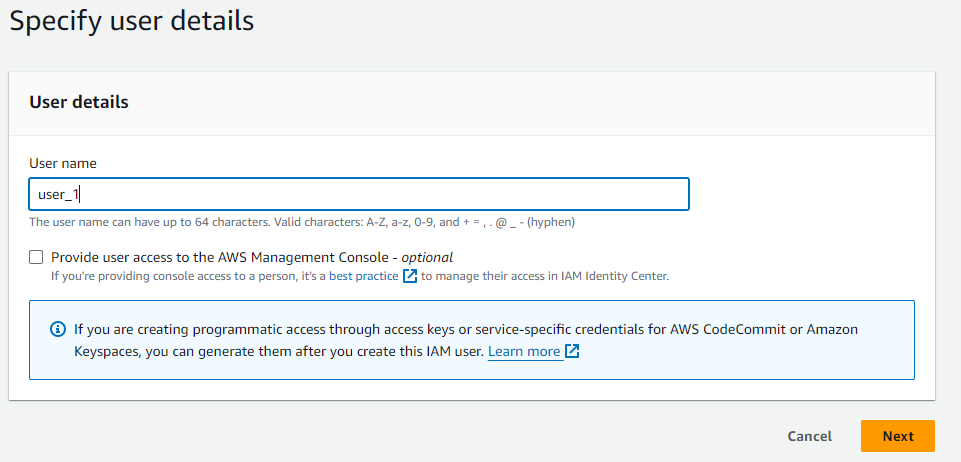Click the Provide user access label text
This screenshot has width=961, height=462.
pos(220,257)
